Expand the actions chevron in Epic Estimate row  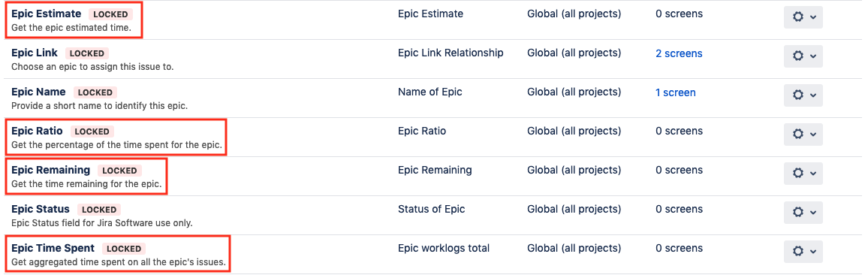tap(812, 17)
